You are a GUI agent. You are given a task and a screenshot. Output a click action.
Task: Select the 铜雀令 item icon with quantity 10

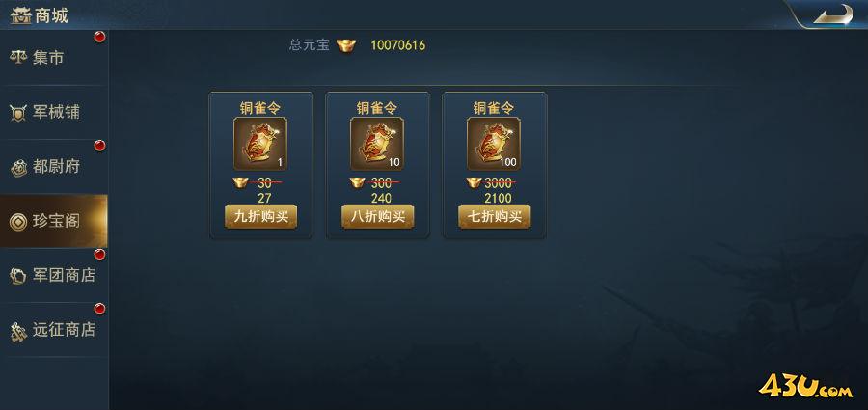[x=377, y=144]
